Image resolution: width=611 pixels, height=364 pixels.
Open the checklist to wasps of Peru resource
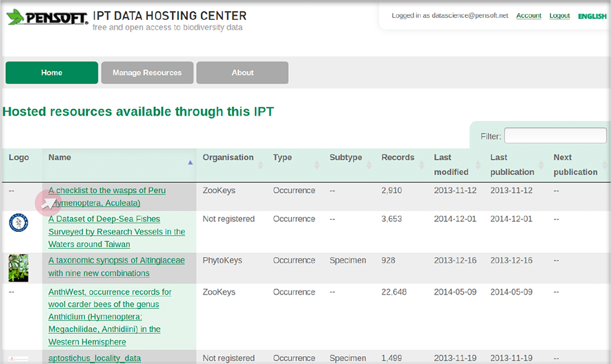pyautogui.click(x=107, y=196)
